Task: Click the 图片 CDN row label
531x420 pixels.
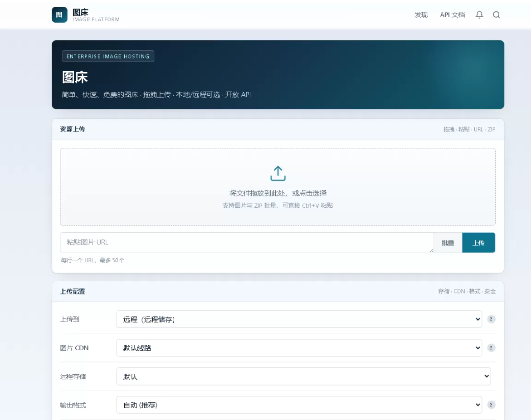Action: click(x=74, y=348)
